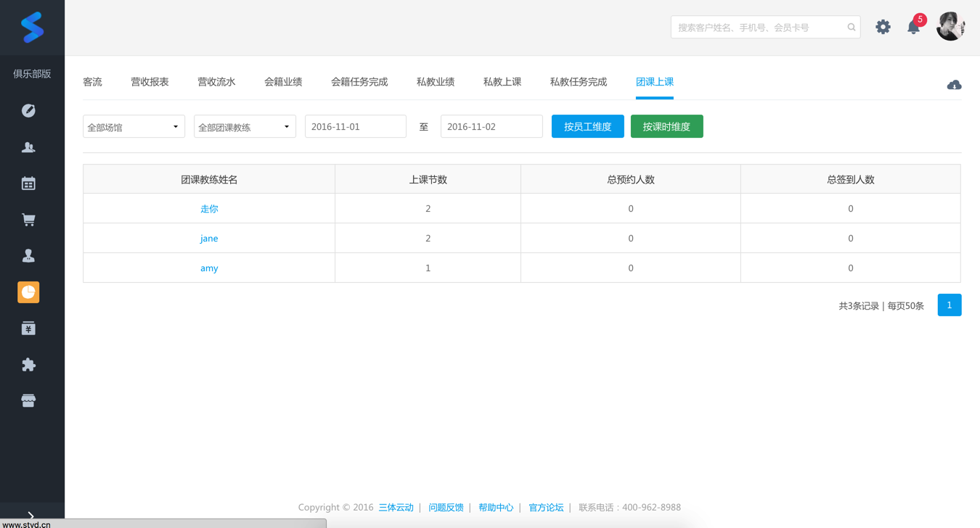Open the 官方论坛 footer link
Screen dimensions: 980x528
[546, 508]
